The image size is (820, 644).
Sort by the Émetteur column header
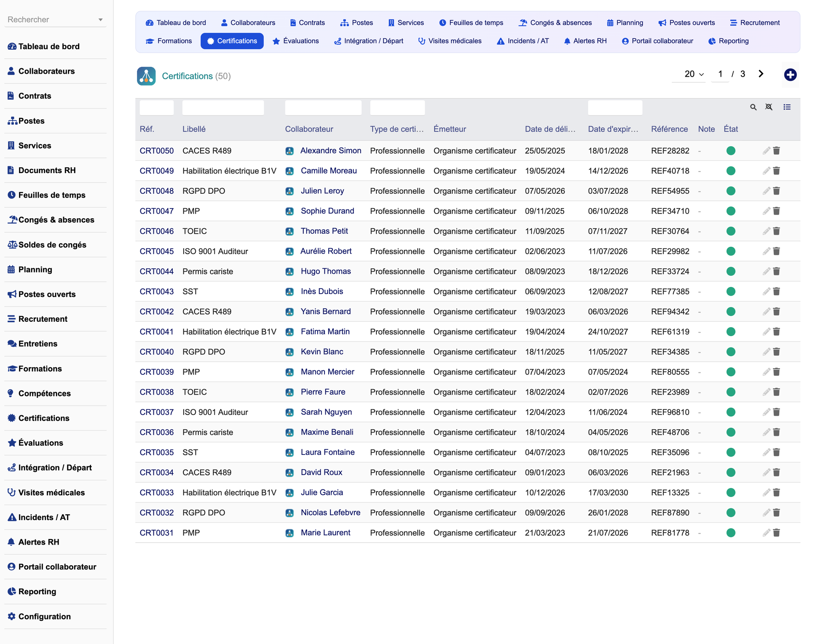click(x=450, y=129)
